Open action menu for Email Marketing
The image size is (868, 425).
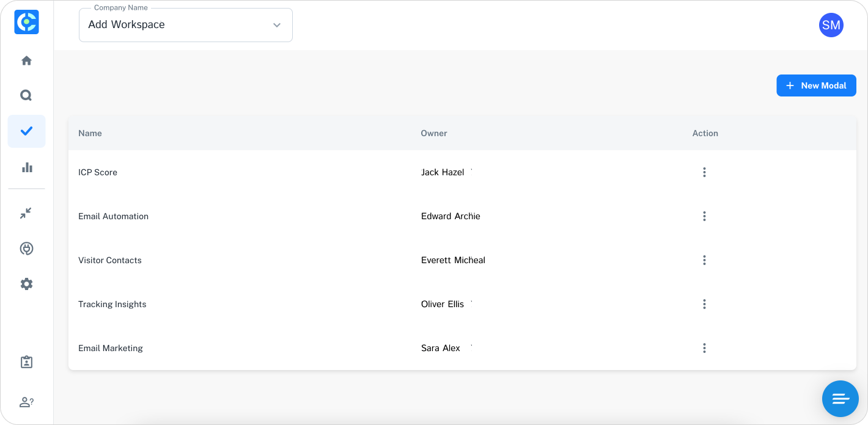(x=704, y=348)
